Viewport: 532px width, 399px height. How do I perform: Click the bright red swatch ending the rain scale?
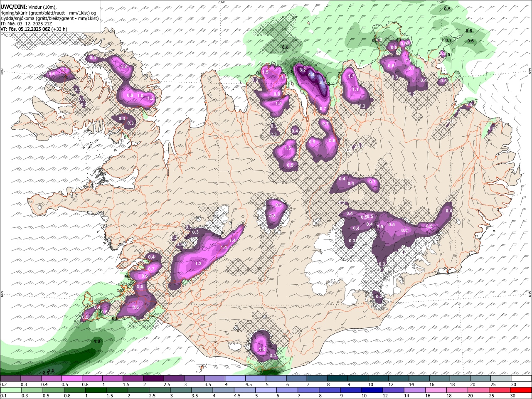[521, 390]
